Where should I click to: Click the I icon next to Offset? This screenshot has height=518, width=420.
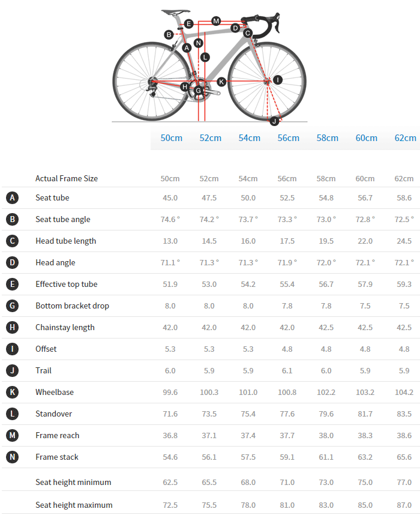[x=12, y=349]
